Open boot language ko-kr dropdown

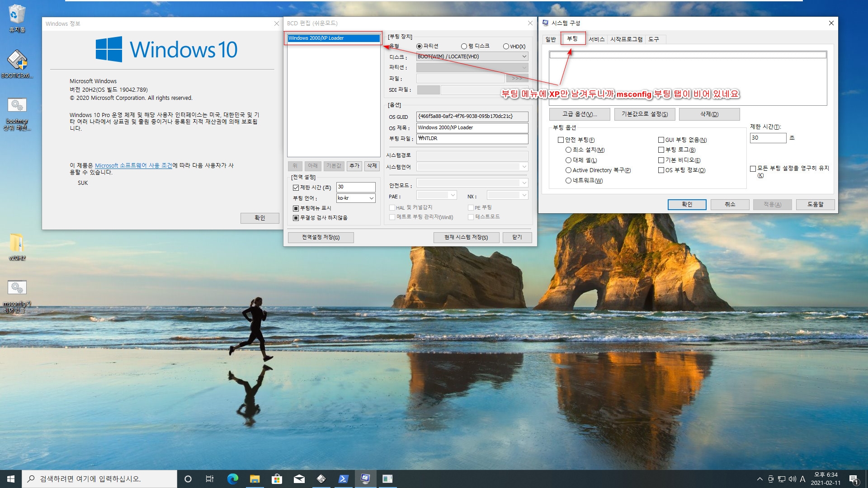click(x=356, y=198)
